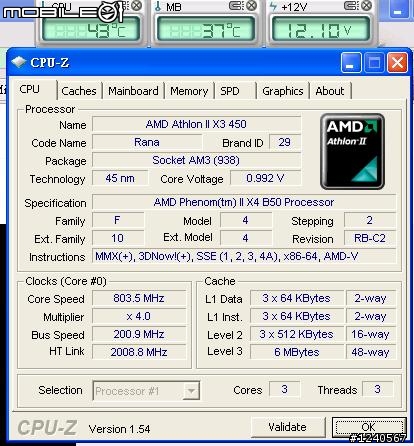Click the Validate button
This screenshot has height=446, width=414.
[x=287, y=427]
